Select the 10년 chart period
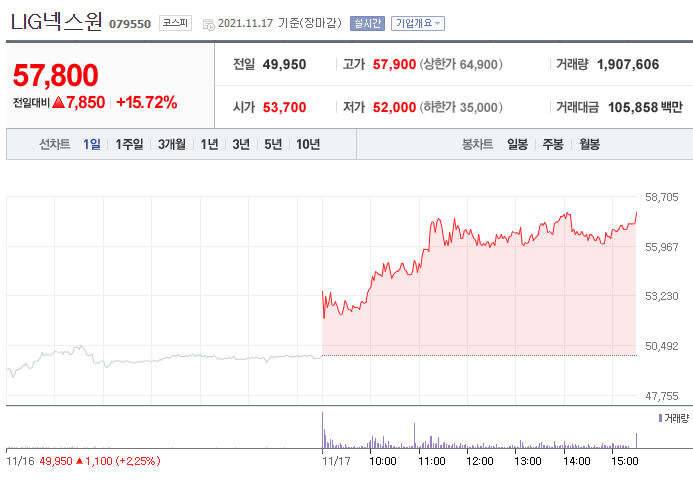 click(308, 144)
